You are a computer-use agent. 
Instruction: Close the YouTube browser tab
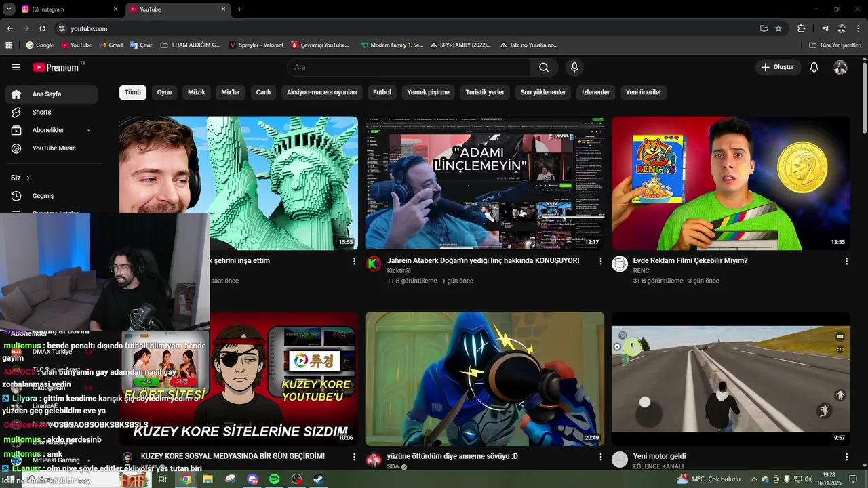point(223,9)
